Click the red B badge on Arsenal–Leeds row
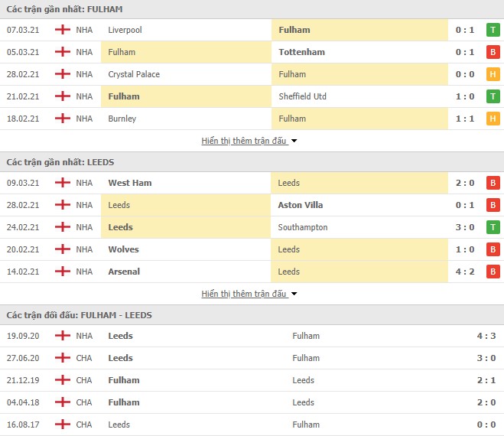The width and height of the screenshot is (504, 436). point(493,272)
